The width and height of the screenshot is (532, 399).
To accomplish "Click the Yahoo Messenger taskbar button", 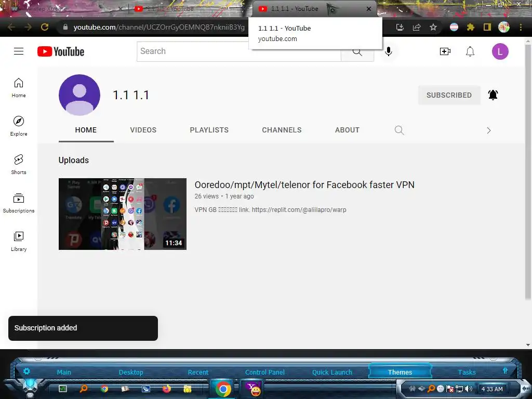I will coord(253,389).
